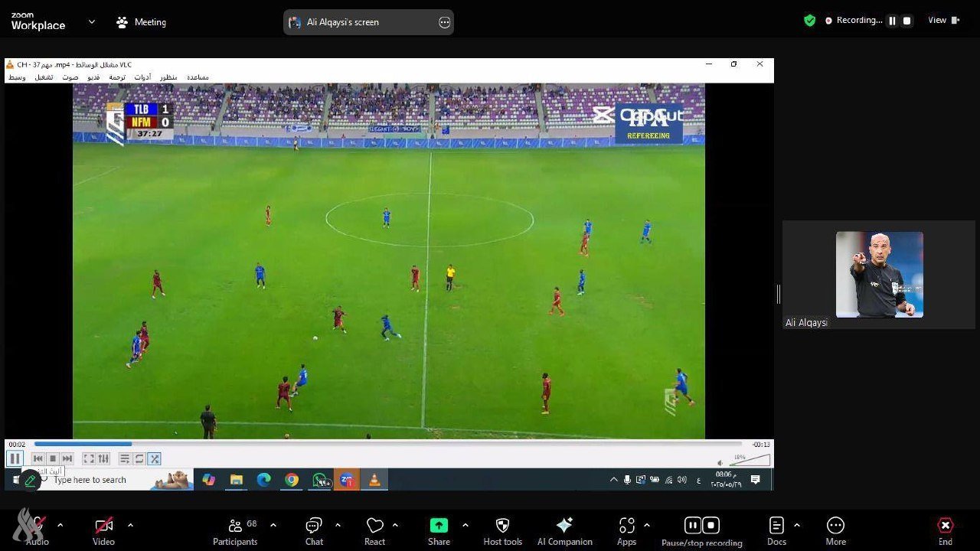This screenshot has width=980, height=551.
Task: Stop playback with VLC stop button
Action: pyautogui.click(x=53, y=458)
